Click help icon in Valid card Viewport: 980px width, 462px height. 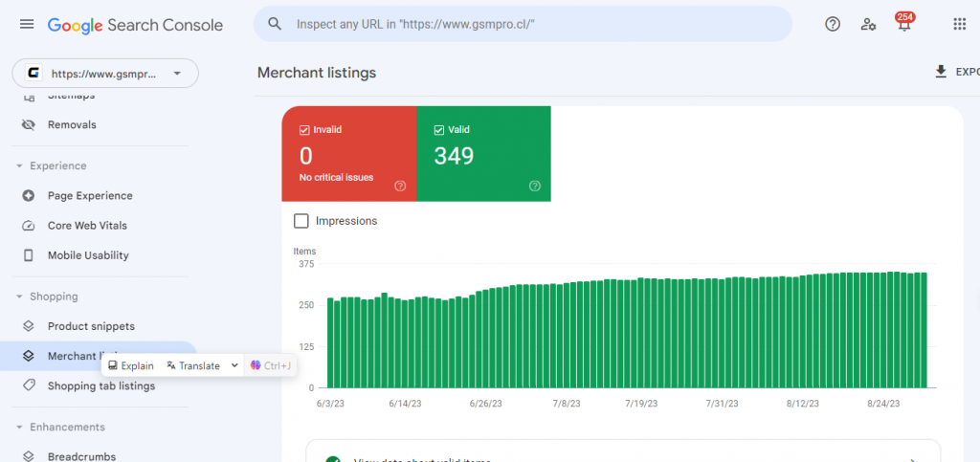[x=534, y=187]
